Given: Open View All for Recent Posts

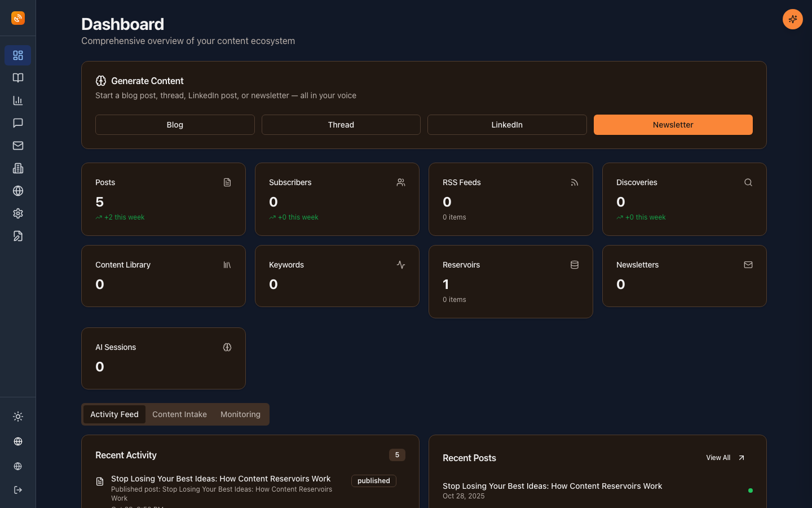Looking at the screenshot, I should (x=725, y=457).
